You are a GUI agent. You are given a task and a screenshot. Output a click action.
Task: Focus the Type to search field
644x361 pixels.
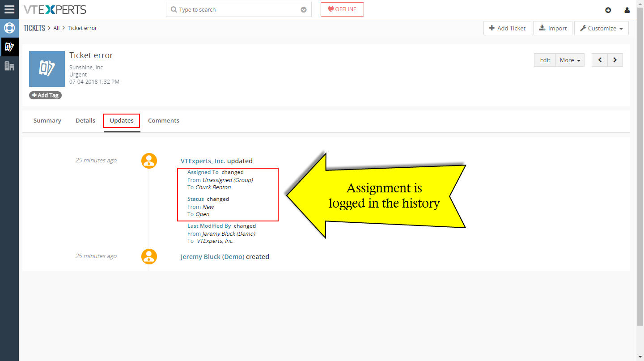(239, 9)
